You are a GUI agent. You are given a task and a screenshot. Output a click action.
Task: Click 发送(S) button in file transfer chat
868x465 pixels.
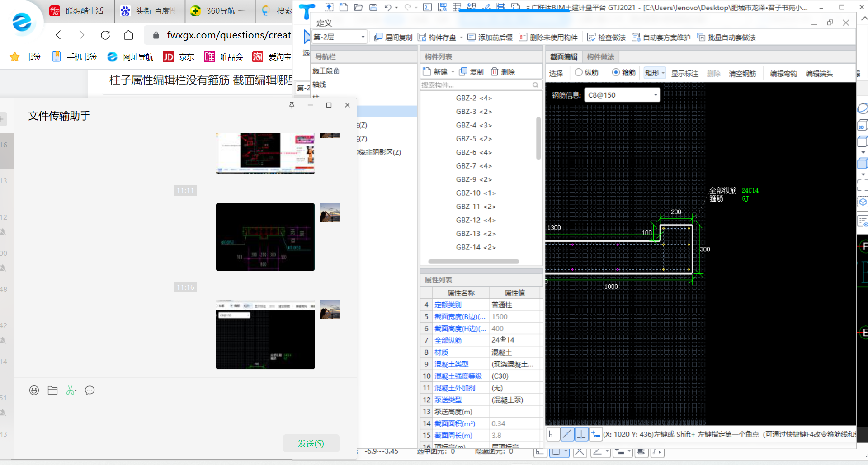point(311,443)
